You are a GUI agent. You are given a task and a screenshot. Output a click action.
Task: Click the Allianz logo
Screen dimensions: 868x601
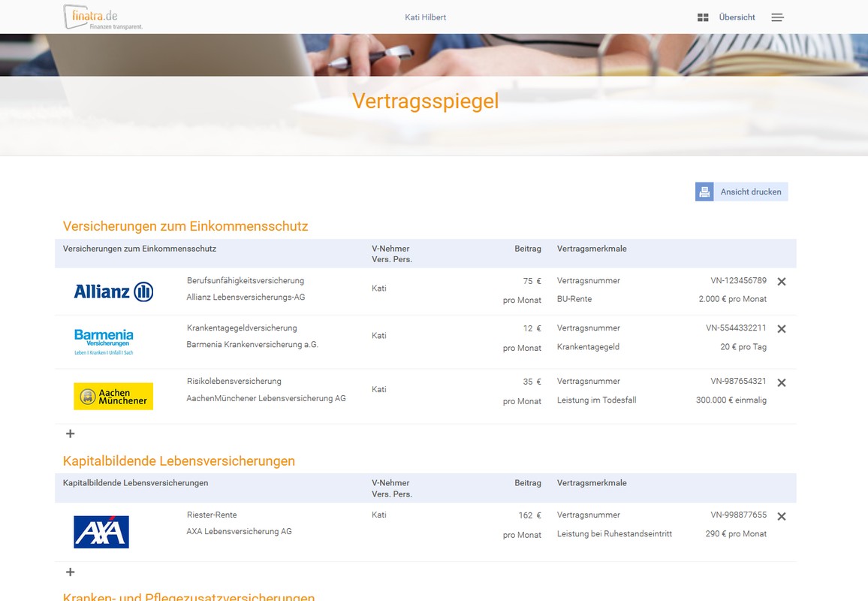click(113, 291)
